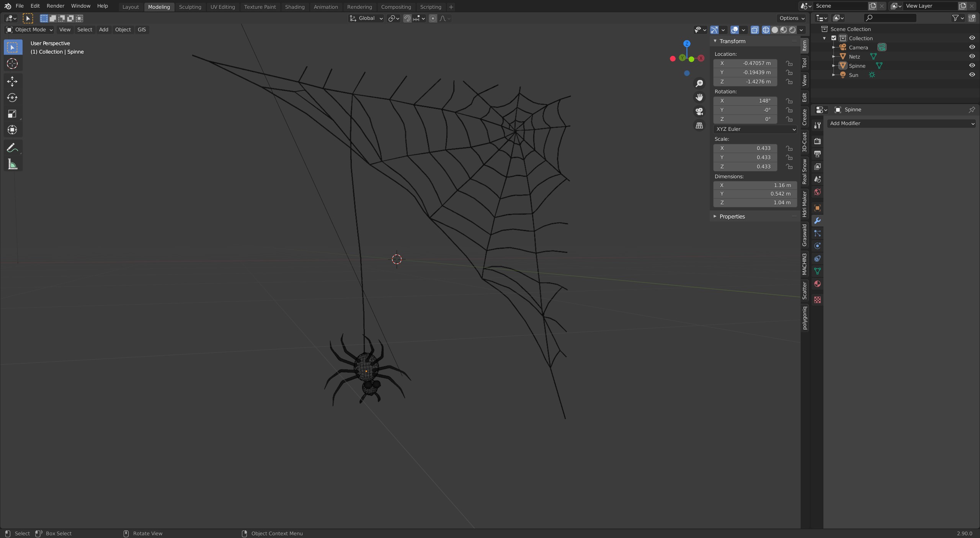980x538 pixels.
Task: Open the XYZ Euler rotation mode dropdown
Action: 755,129
